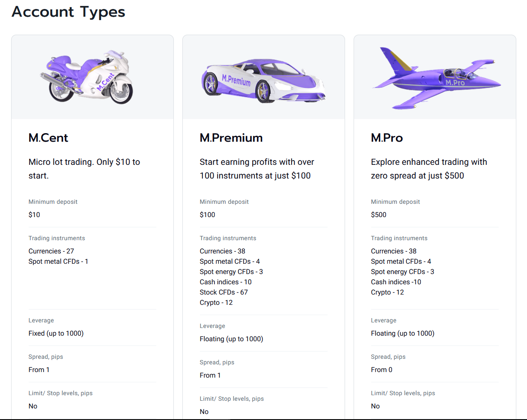This screenshot has width=527, height=420.
Task: Click 'Crypto - 12' in M.Premium card
Action: (216, 303)
